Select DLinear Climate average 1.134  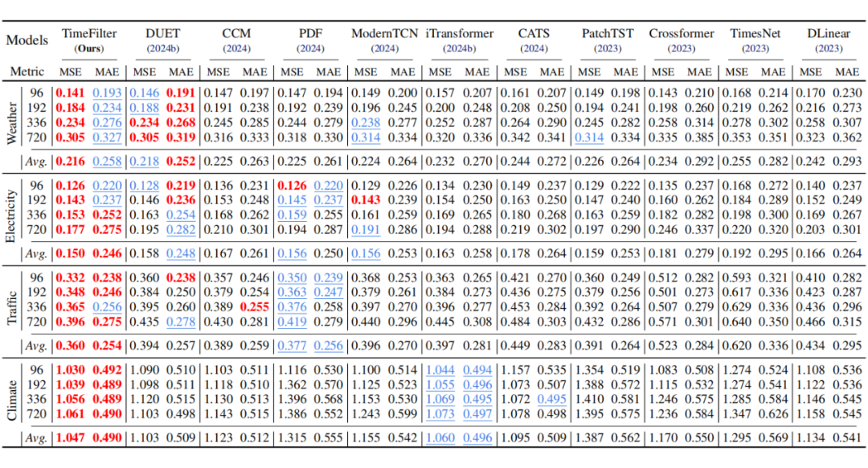point(810,438)
